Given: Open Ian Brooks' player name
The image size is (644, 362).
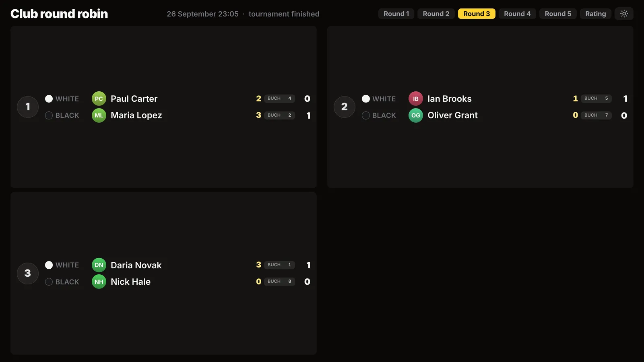Looking at the screenshot, I should click(x=450, y=99).
